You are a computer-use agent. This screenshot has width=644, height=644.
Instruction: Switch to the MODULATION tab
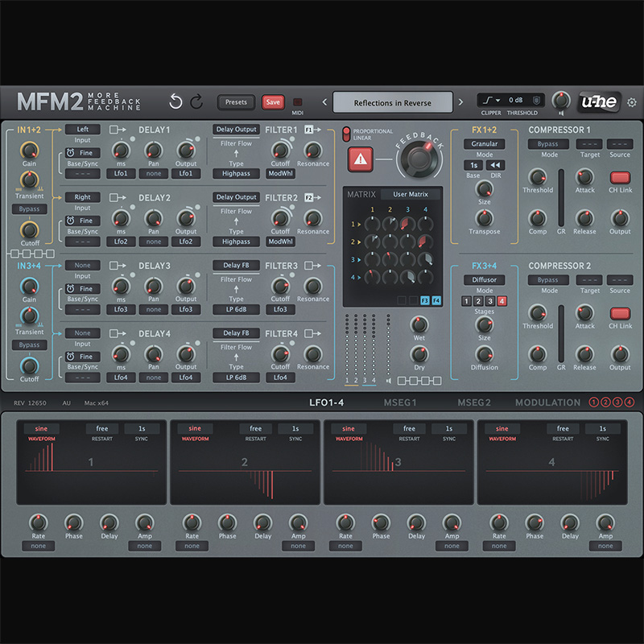click(548, 402)
